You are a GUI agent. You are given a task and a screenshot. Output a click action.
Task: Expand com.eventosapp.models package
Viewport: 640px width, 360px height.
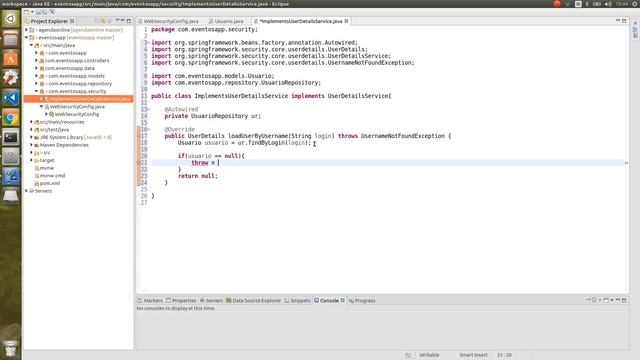[36, 76]
